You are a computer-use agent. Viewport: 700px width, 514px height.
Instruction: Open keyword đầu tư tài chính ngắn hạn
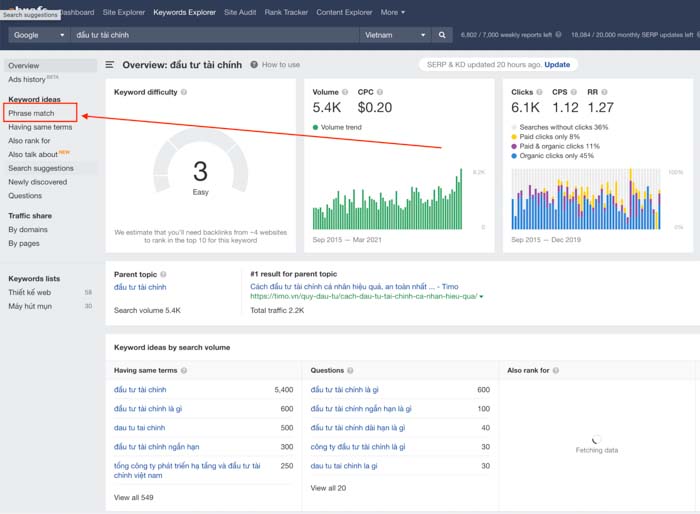tap(157, 447)
